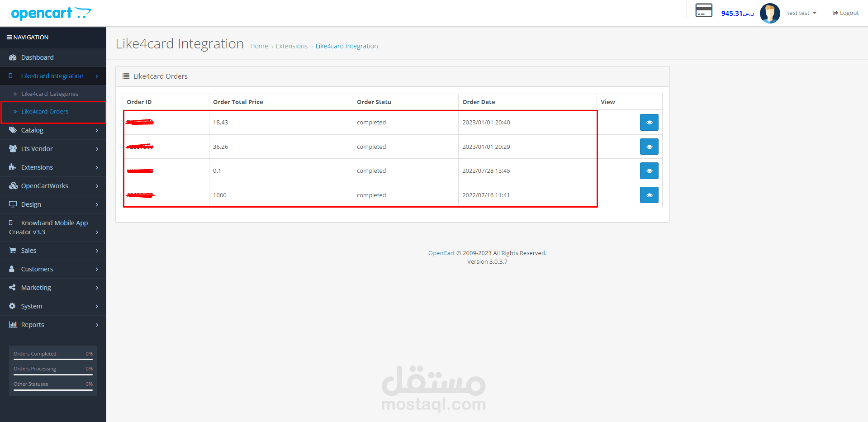
Task: Open Like4card Orders submenu item
Action: pyautogui.click(x=45, y=112)
